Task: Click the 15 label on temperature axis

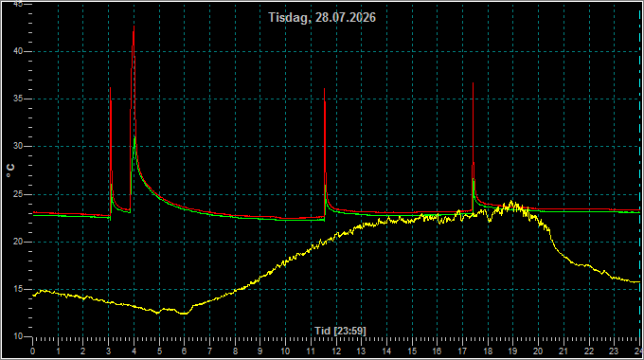Action: [17, 289]
